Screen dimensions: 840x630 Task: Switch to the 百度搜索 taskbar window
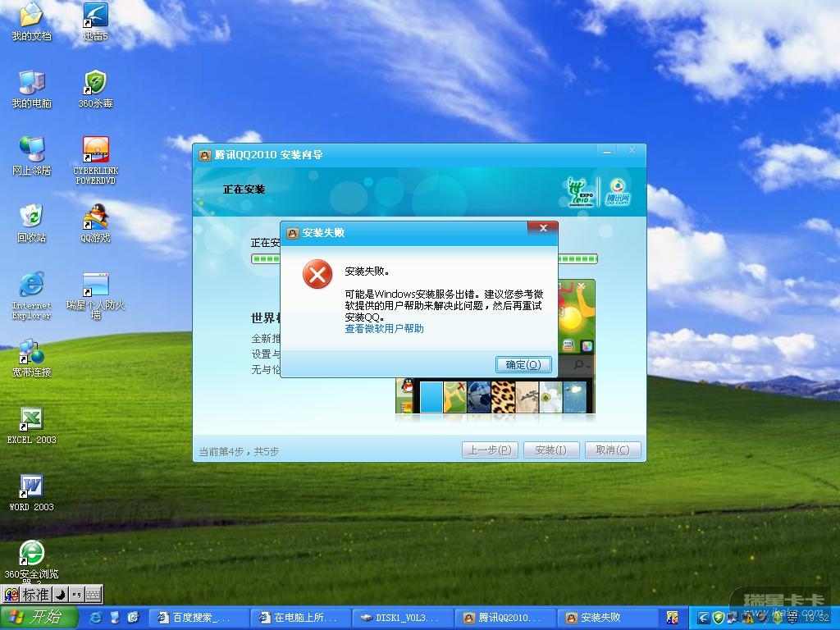(x=198, y=618)
